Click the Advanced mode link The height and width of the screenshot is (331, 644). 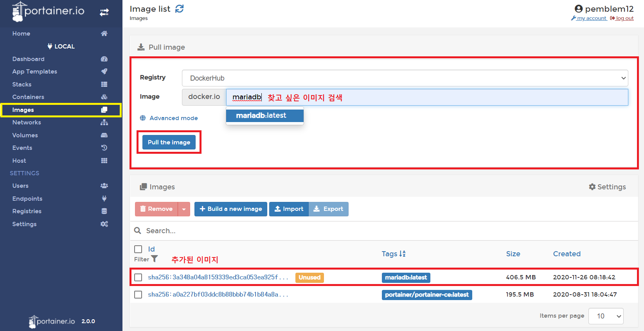click(174, 118)
